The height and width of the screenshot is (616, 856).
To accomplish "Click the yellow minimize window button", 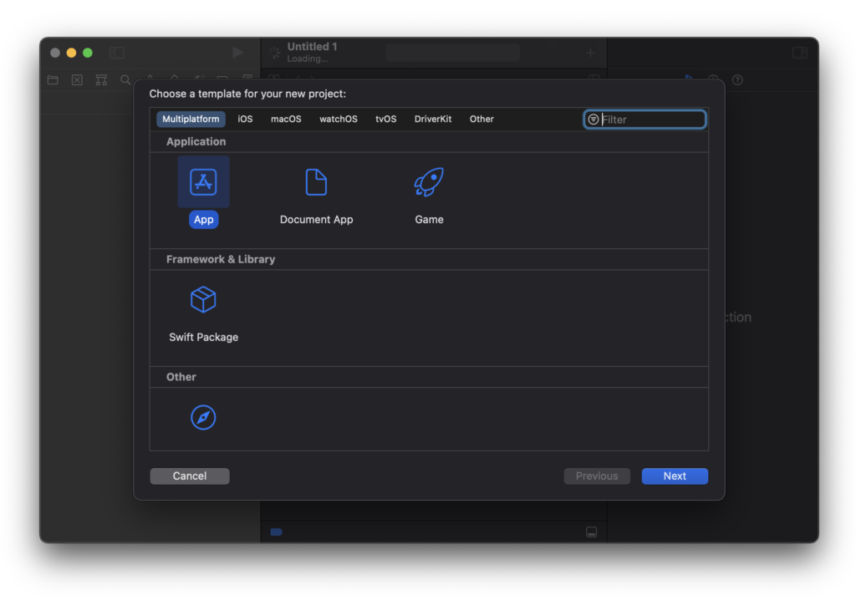I will click(72, 53).
